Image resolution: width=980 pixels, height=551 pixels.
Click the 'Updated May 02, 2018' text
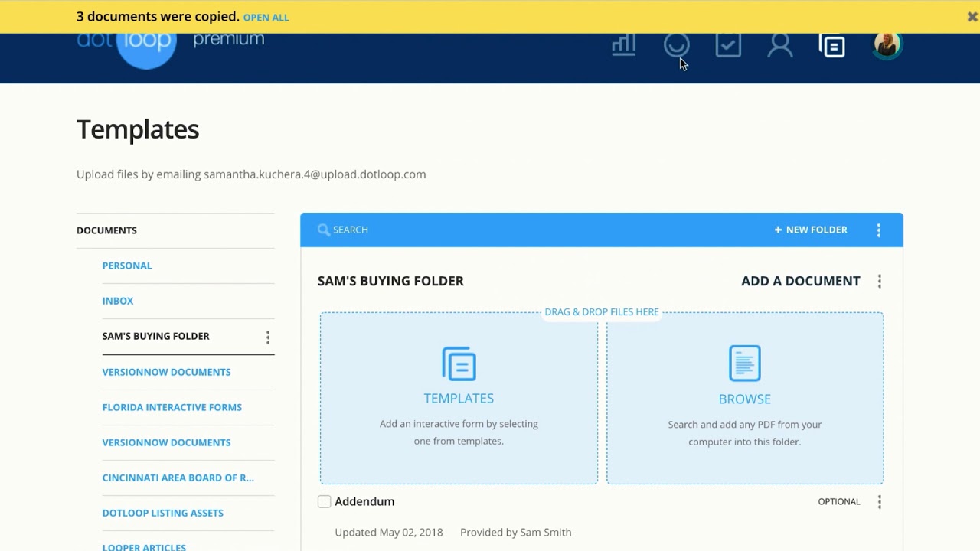pyautogui.click(x=389, y=533)
